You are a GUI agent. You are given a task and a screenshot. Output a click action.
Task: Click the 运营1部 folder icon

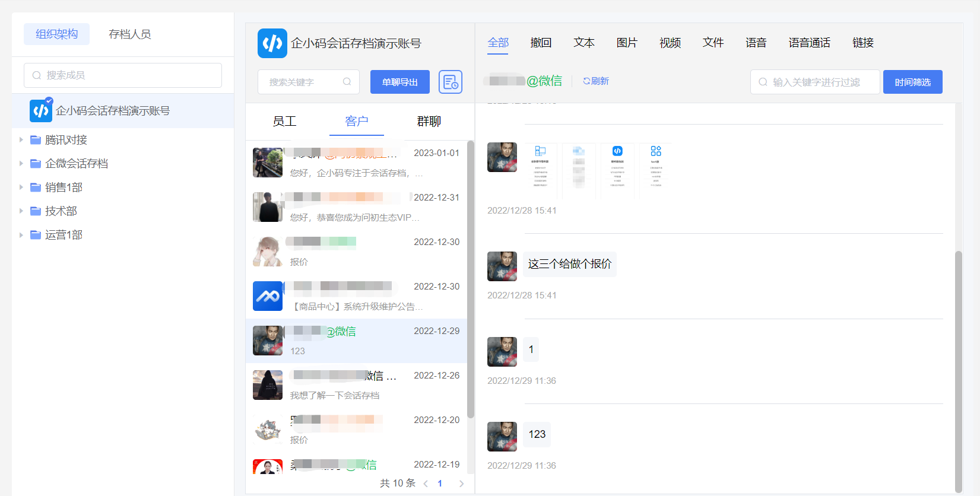click(36, 235)
